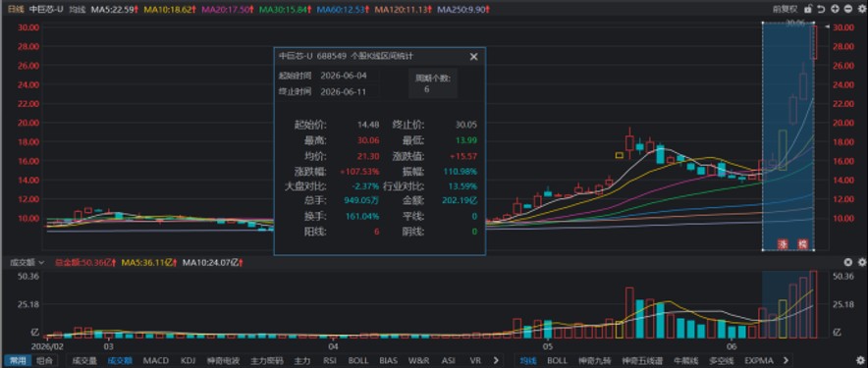Viewport: 868px width, 368px height.
Task: Click the undo arrow icon in chart header
Action: (x=822, y=9)
